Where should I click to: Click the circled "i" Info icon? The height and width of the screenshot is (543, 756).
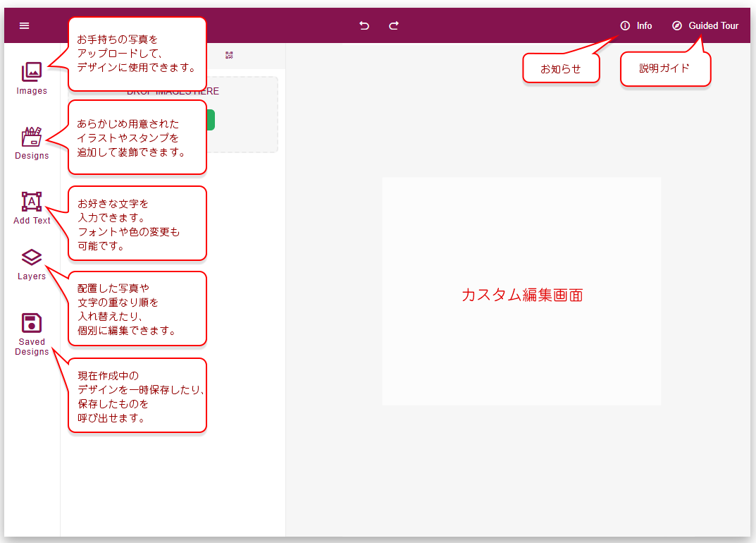pos(625,25)
